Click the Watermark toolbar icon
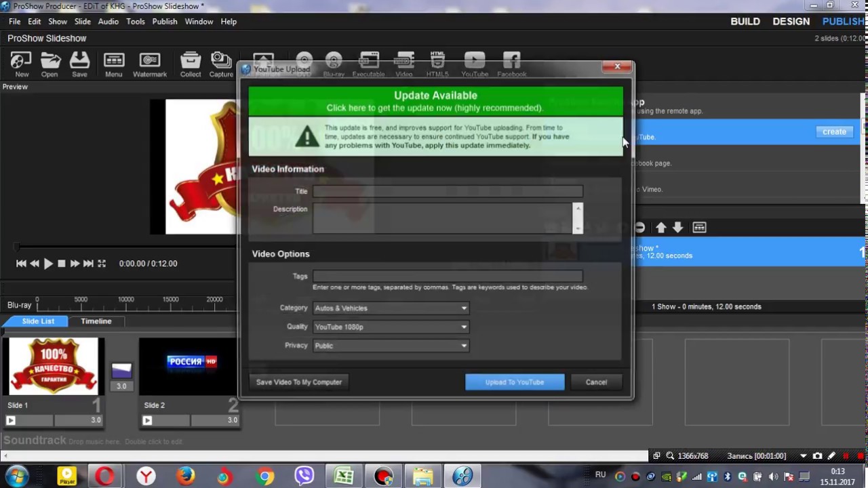This screenshot has height=488, width=868. [x=150, y=65]
